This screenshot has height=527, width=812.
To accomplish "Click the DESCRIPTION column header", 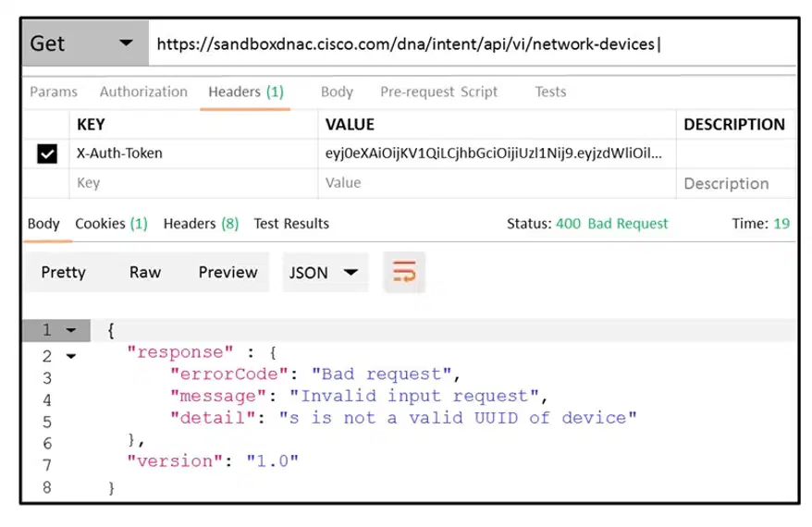I will 733,124.
